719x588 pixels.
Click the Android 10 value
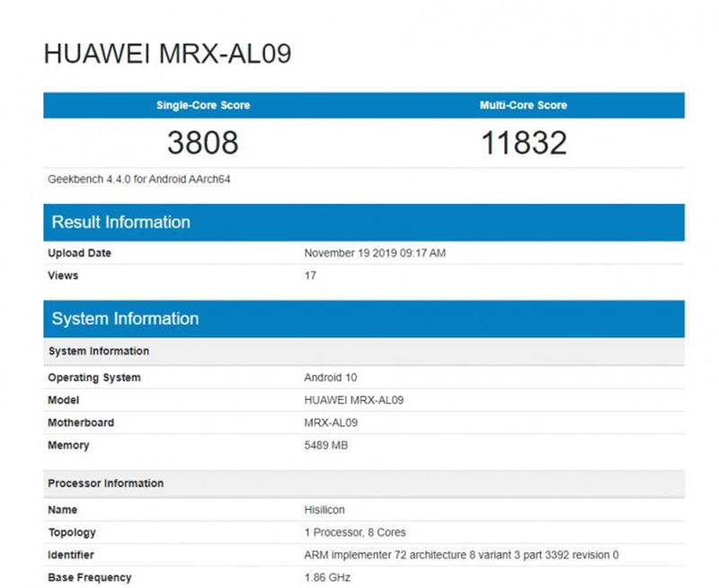pos(331,378)
